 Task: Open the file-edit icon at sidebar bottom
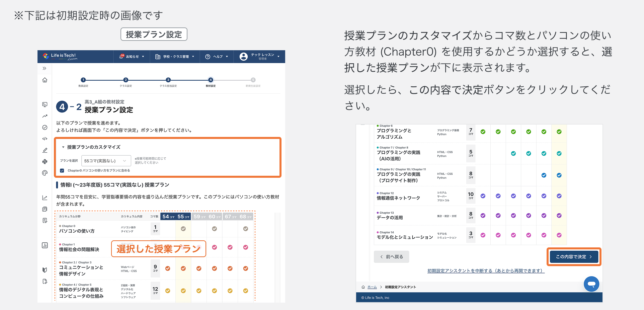pos(45,282)
